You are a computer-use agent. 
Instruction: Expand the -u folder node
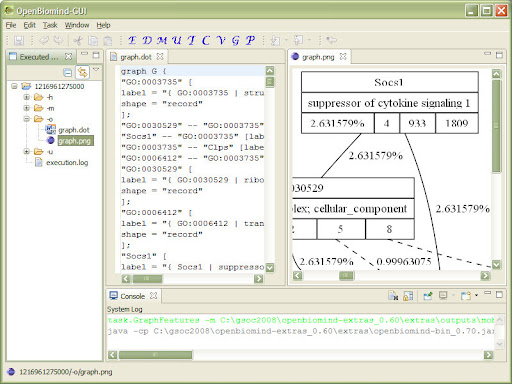click(26, 151)
